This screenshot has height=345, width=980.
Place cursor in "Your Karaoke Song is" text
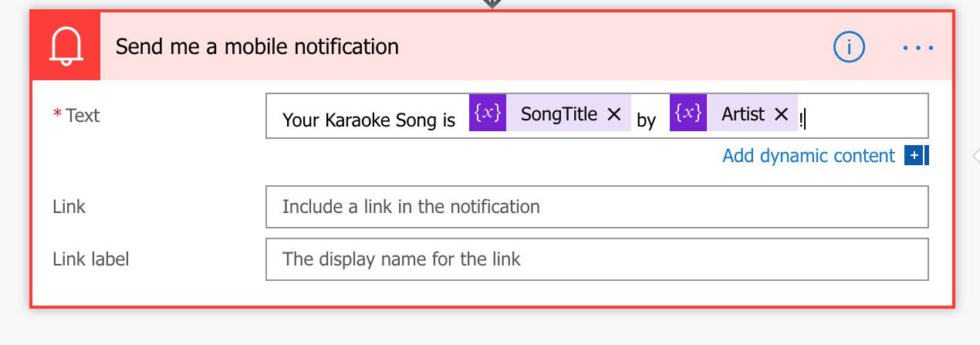369,120
